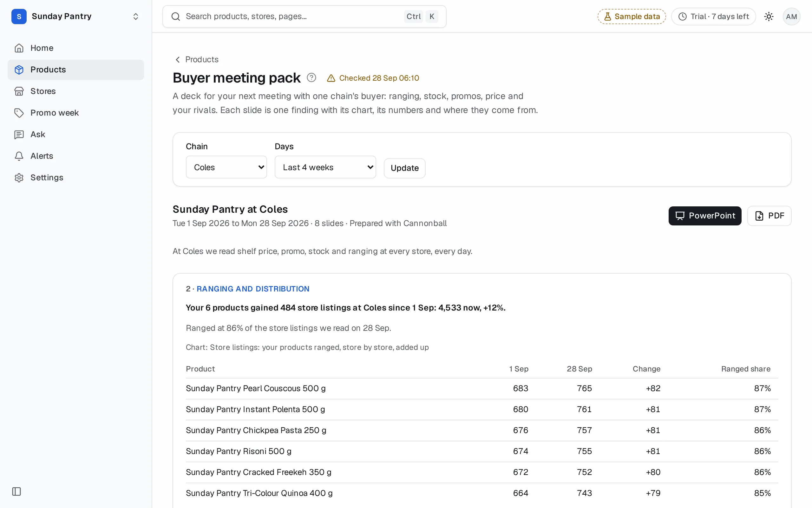Click the +82 change value

coord(653,388)
